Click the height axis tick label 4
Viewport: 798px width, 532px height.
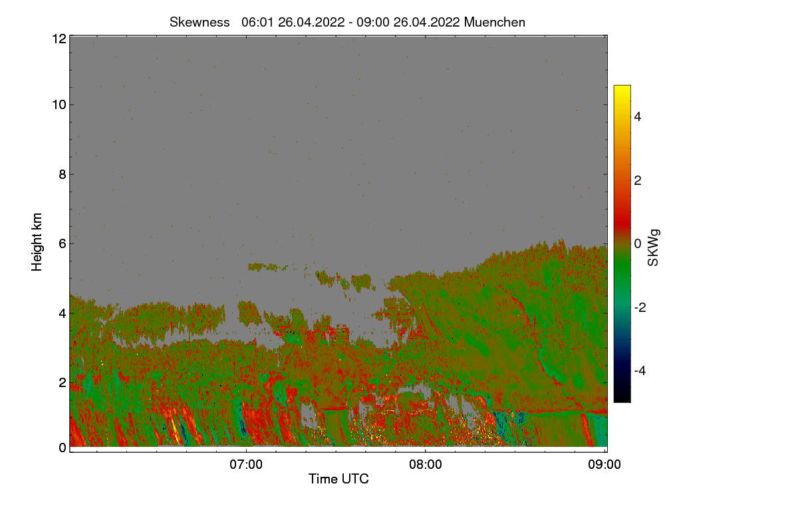pyautogui.click(x=63, y=313)
